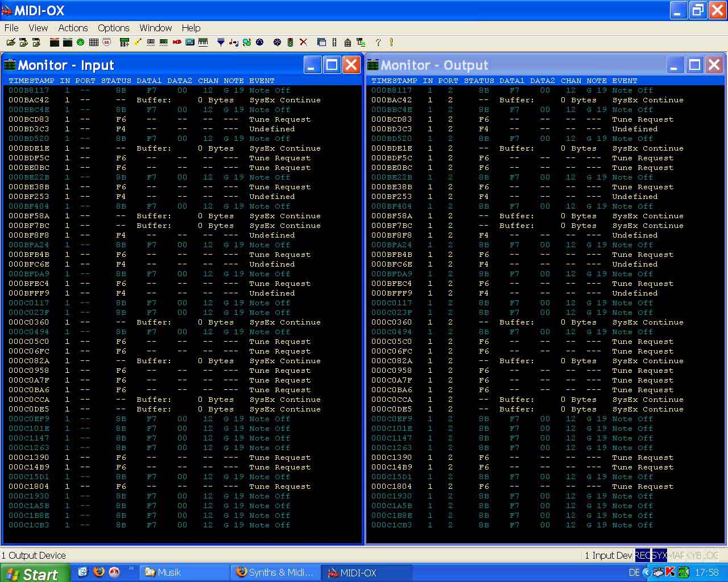Maximize the Monitor - Input window
This screenshot has width=728, height=582.
point(332,65)
